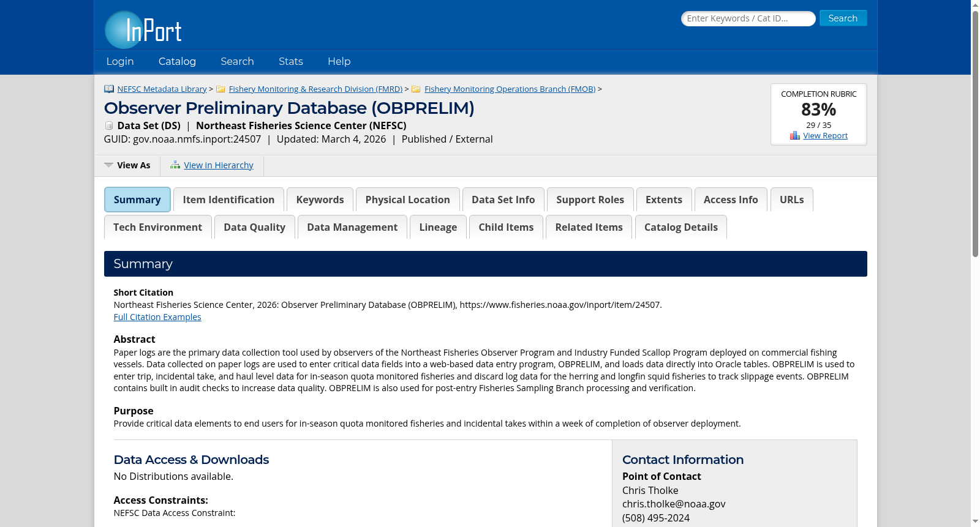Screen dimensions: 980x527
Task: Click the email chris.tholke@noaa.gov
Action: (674, 504)
